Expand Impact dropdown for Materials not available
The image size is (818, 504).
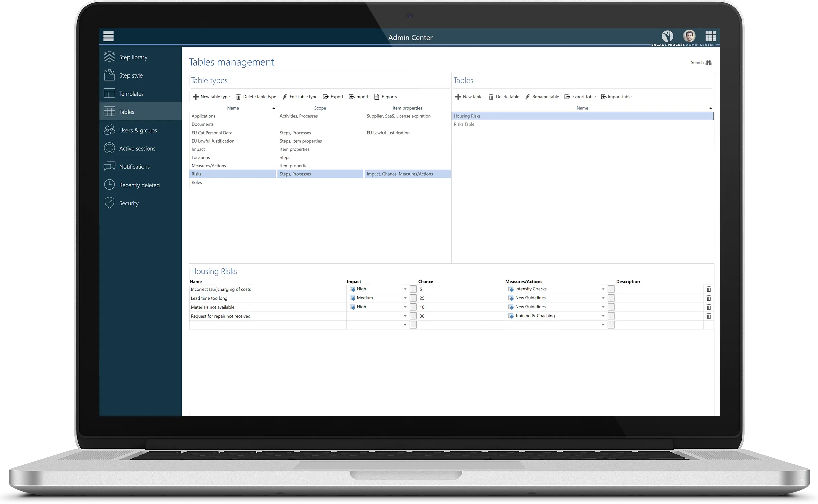(405, 307)
